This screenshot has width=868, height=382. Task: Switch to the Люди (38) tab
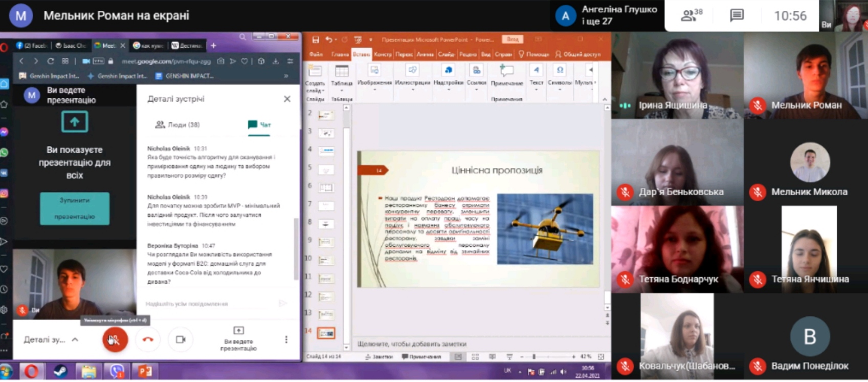point(177,124)
